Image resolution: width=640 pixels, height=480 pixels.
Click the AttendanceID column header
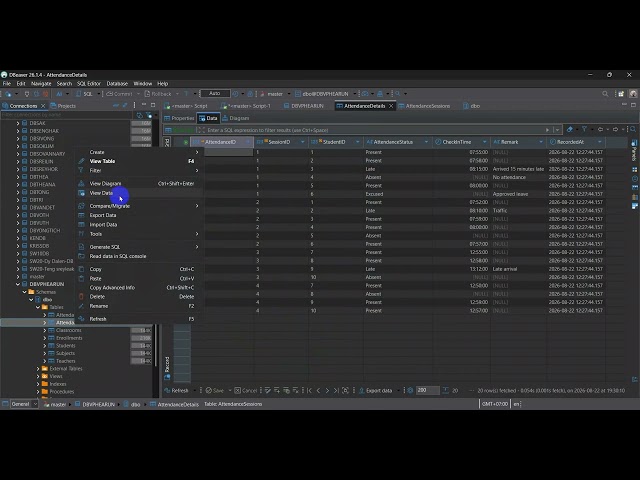(x=222, y=142)
